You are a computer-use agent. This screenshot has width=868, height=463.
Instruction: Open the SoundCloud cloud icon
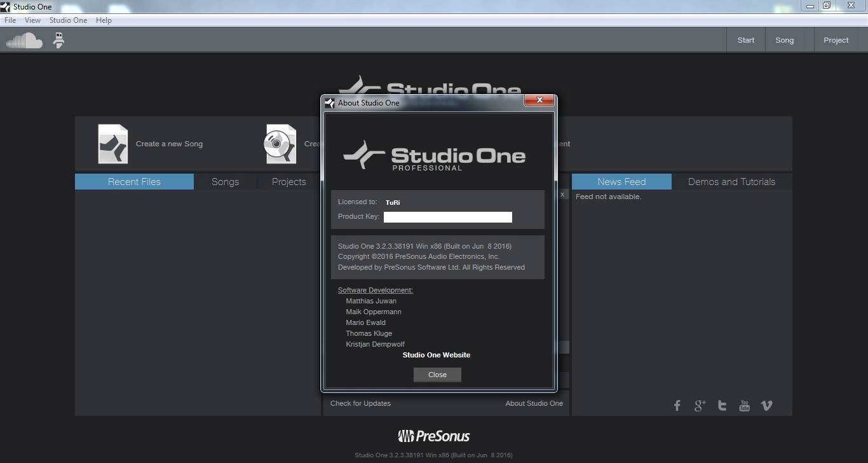[24, 41]
